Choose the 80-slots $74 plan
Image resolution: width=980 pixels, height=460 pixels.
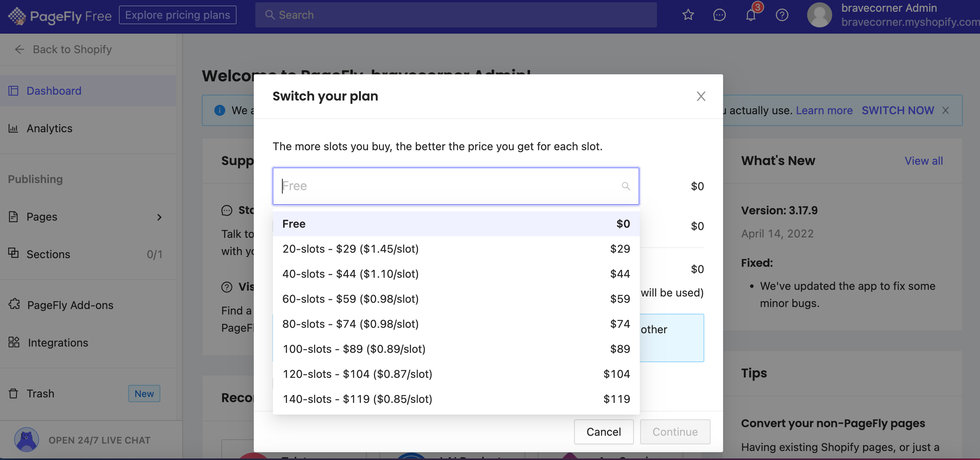coord(456,324)
